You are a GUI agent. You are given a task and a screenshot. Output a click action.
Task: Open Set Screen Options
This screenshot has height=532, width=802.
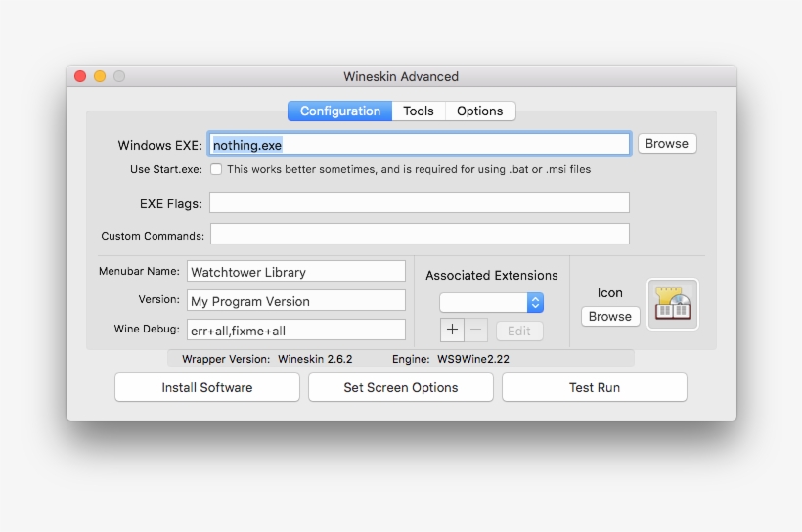tap(400, 387)
